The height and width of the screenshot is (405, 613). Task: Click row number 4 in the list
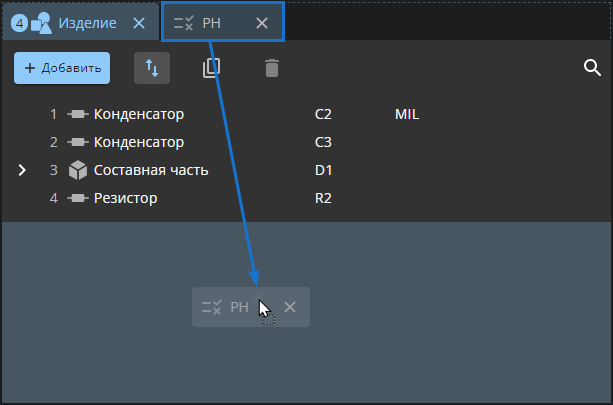54,198
